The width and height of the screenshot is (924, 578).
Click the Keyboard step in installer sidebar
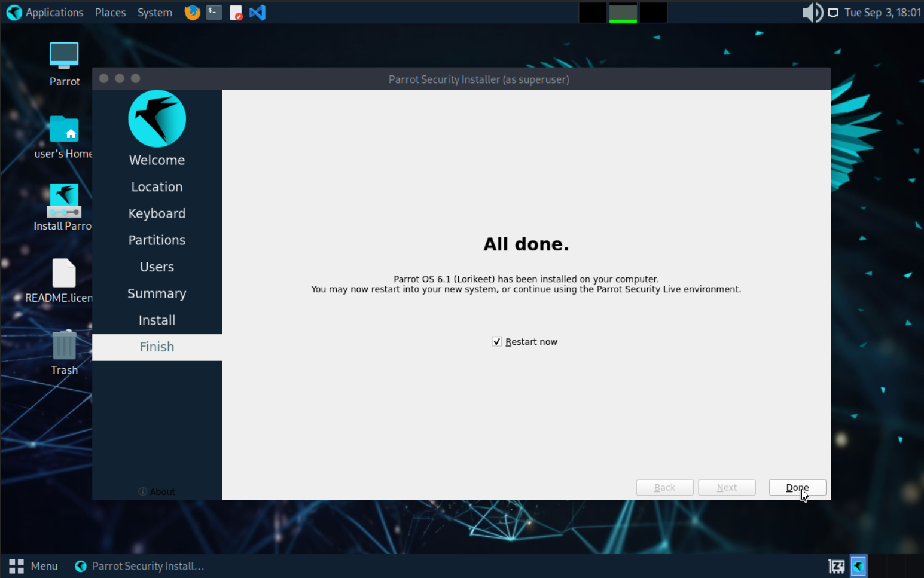coord(157,213)
